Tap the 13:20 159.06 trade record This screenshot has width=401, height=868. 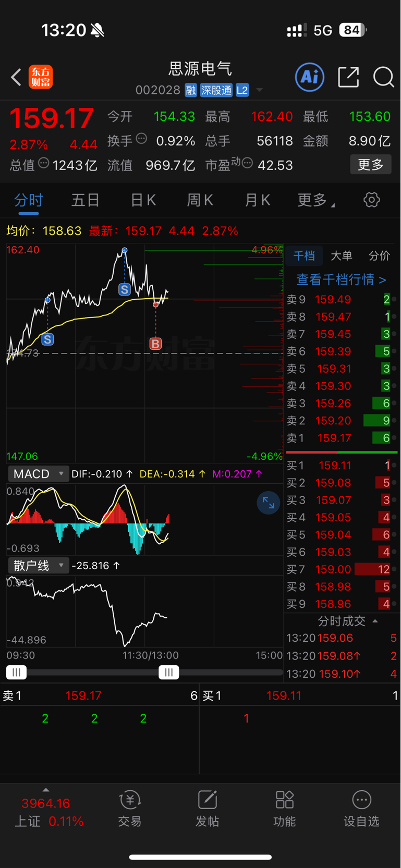click(x=342, y=638)
